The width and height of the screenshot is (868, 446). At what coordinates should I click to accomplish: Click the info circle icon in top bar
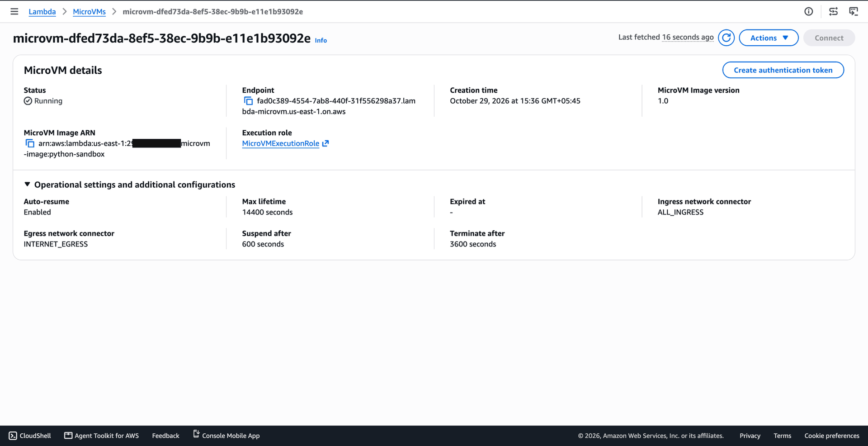809,11
